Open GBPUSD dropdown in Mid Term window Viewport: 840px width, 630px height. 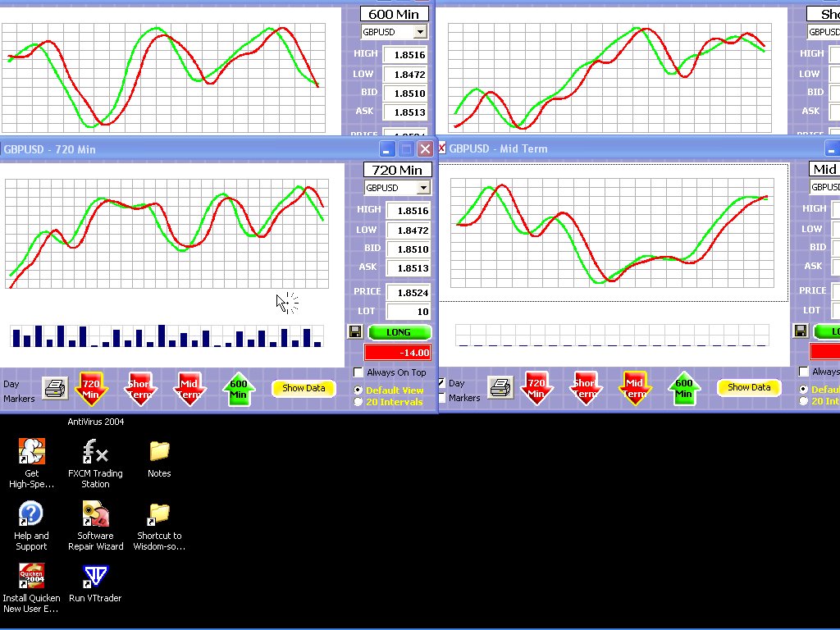click(824, 187)
